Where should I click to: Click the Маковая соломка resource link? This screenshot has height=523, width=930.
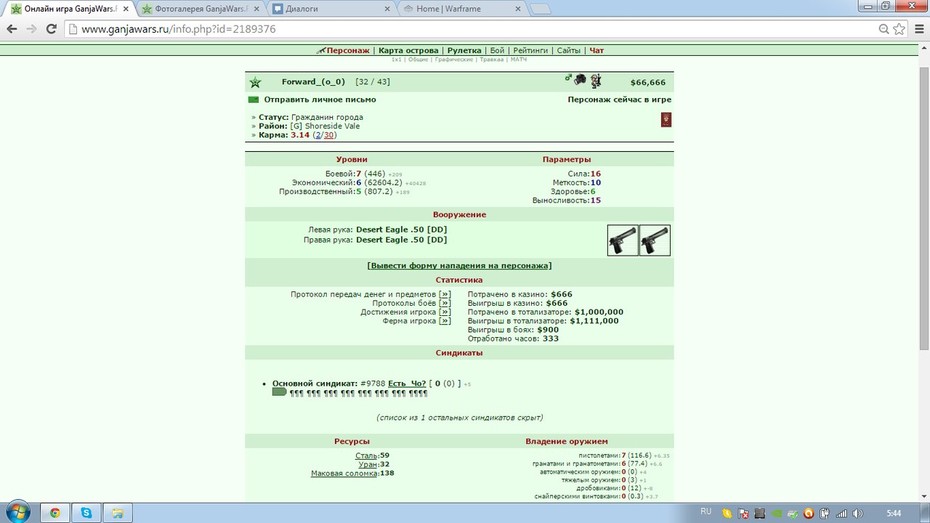[x=344, y=473]
